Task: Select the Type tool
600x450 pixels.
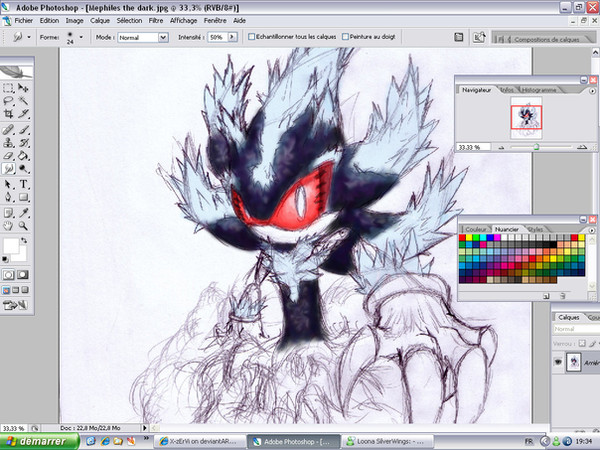Action: click(23, 184)
